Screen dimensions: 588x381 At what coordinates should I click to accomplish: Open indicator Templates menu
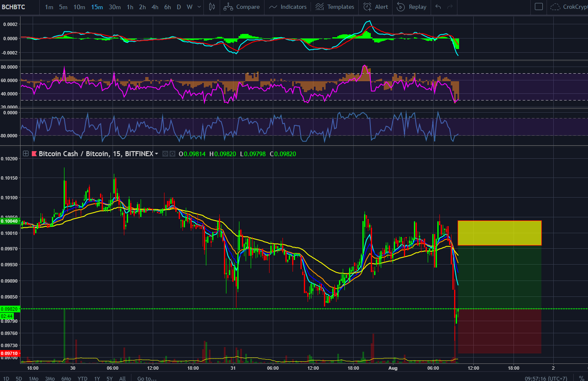(335, 7)
